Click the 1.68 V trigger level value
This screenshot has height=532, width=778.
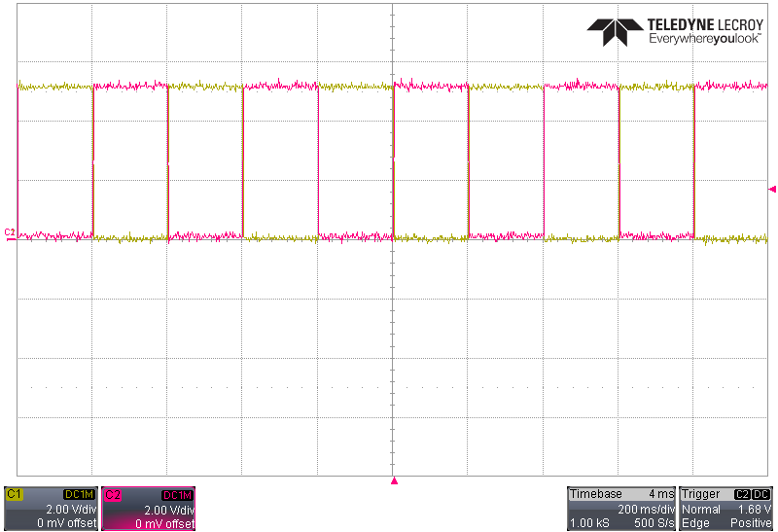tap(755, 510)
